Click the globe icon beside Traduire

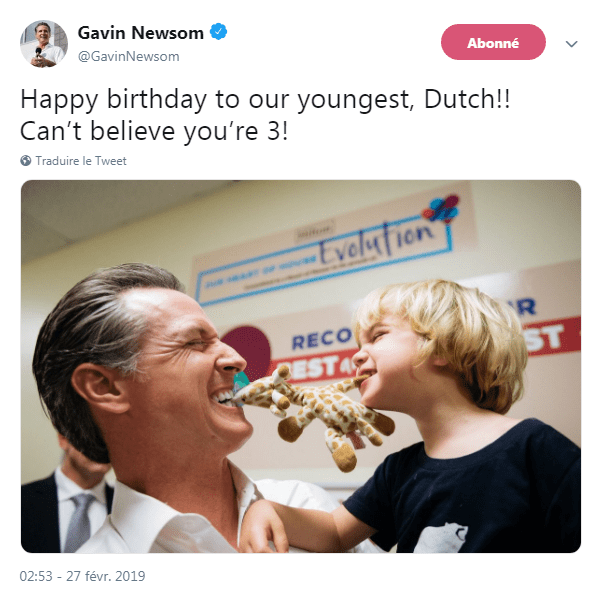click(26, 161)
